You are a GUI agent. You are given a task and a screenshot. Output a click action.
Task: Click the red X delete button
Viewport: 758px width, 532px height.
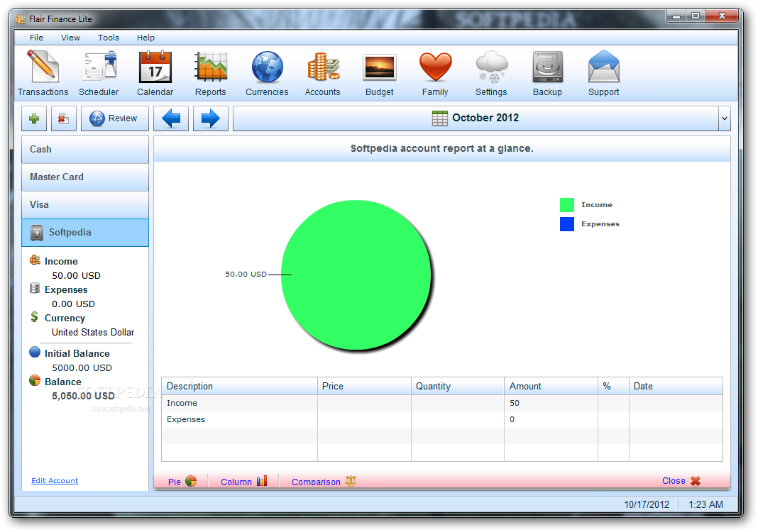click(64, 118)
